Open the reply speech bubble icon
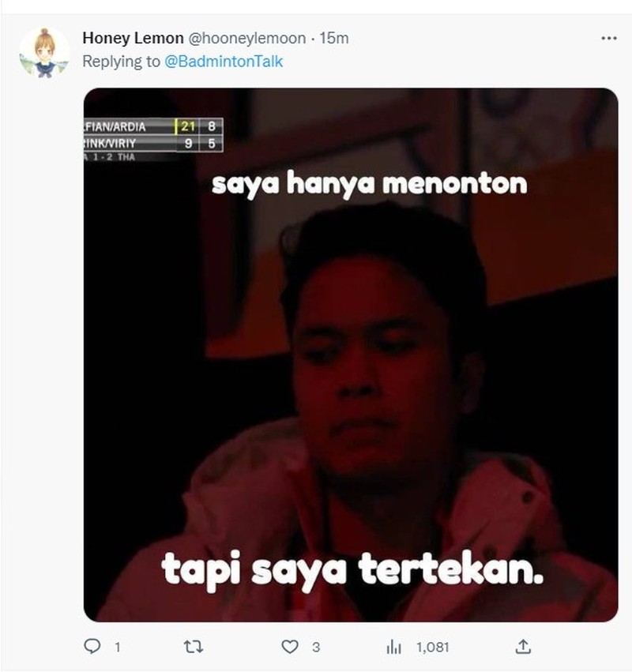 coord(92,646)
